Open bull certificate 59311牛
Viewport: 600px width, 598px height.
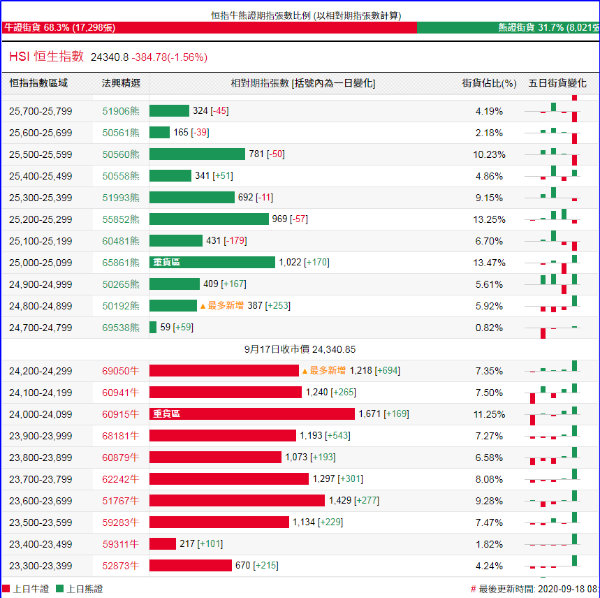click(120, 544)
